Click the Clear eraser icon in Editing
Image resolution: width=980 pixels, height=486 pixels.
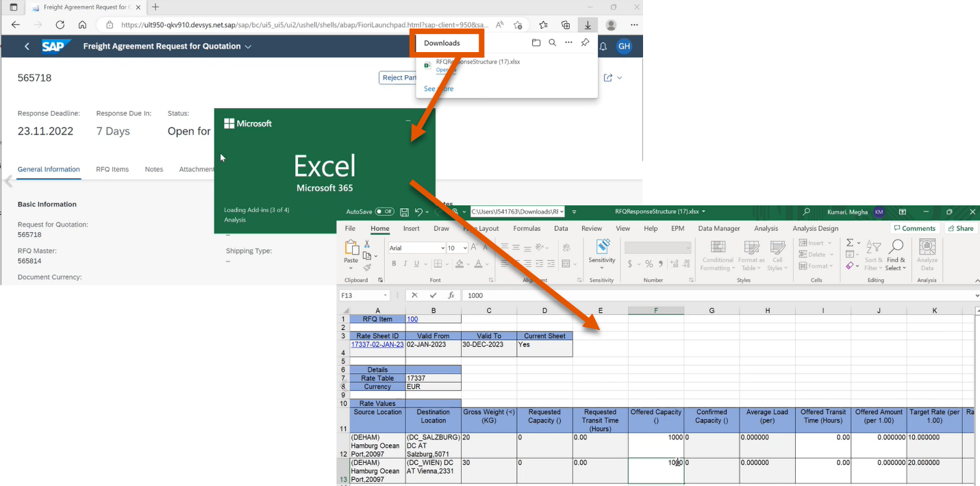pyautogui.click(x=850, y=266)
